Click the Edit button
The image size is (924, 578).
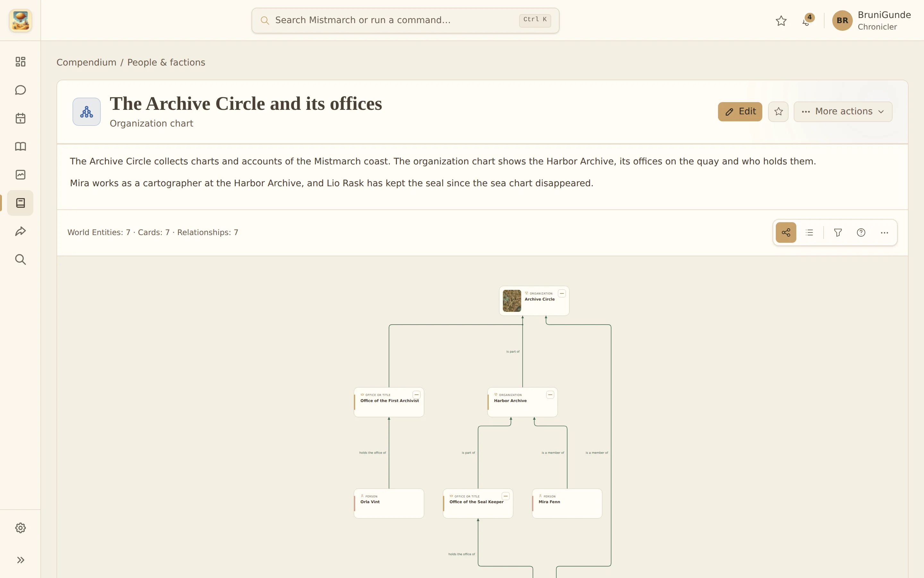tap(740, 112)
